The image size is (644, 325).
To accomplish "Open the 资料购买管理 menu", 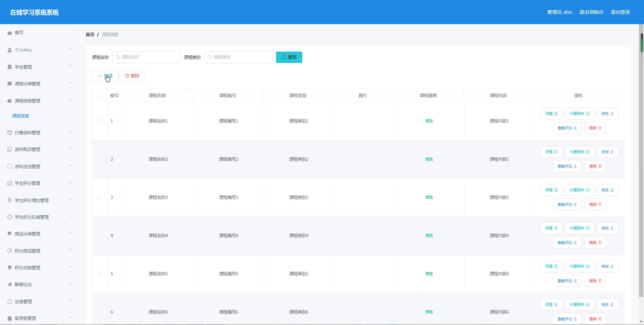I will tap(28, 149).
